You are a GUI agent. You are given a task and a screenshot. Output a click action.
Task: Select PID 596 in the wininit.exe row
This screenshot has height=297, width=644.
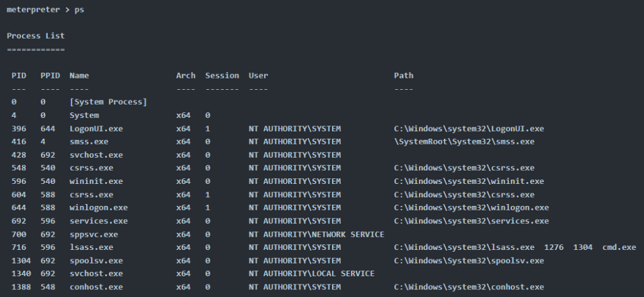(19, 181)
